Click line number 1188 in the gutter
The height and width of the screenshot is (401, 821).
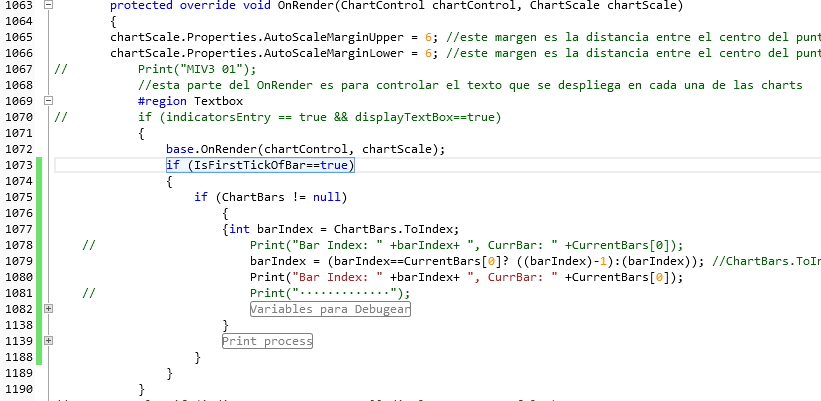[18, 358]
